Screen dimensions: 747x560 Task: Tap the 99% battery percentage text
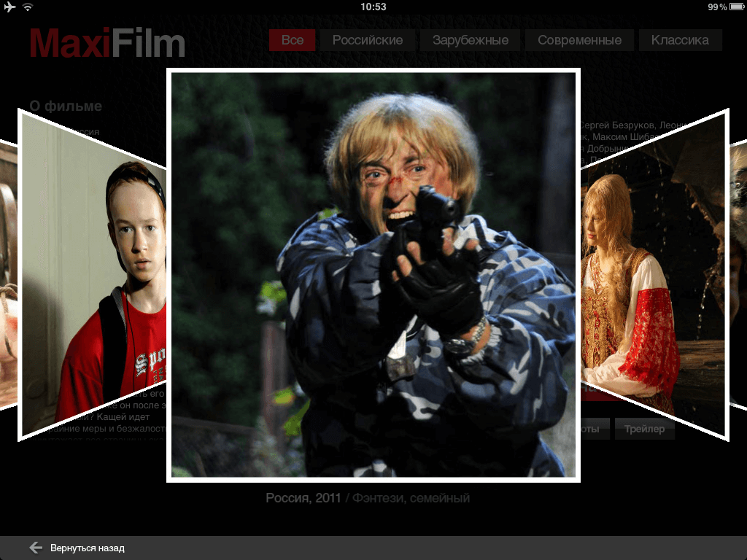(x=717, y=7)
